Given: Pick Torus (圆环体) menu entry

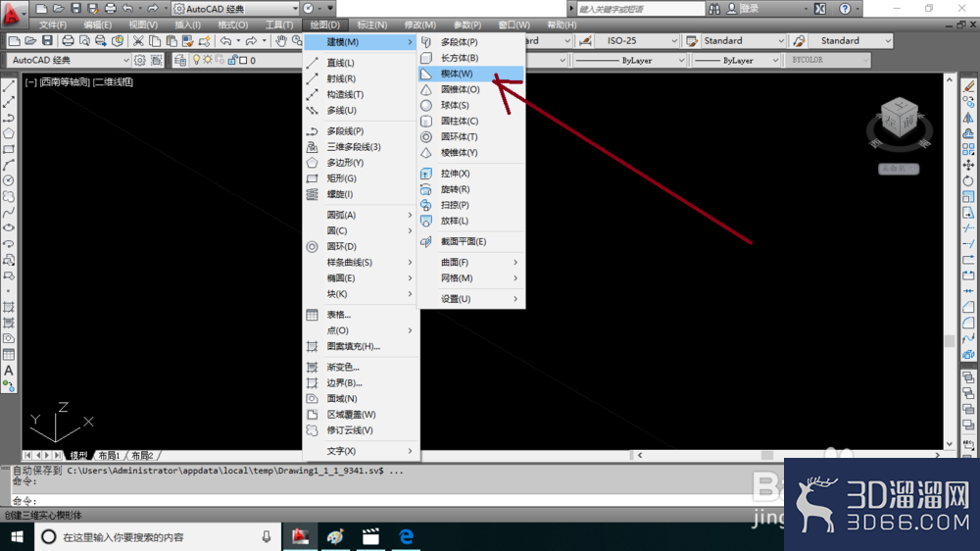Looking at the screenshot, I should [x=470, y=137].
